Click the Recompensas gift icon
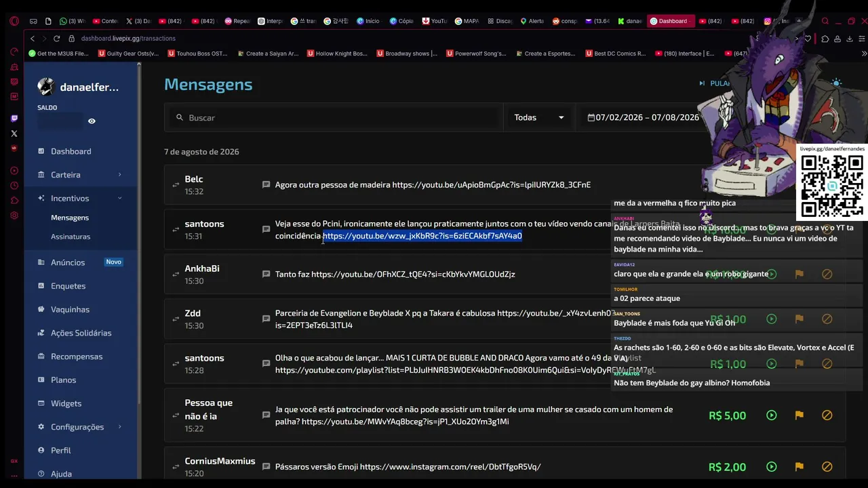Screen dimensions: 868x488 (x=41, y=357)
